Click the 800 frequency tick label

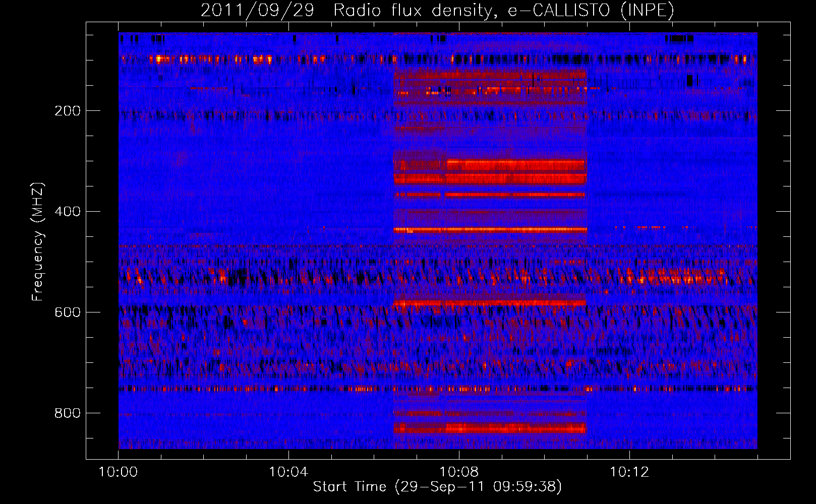(x=68, y=413)
